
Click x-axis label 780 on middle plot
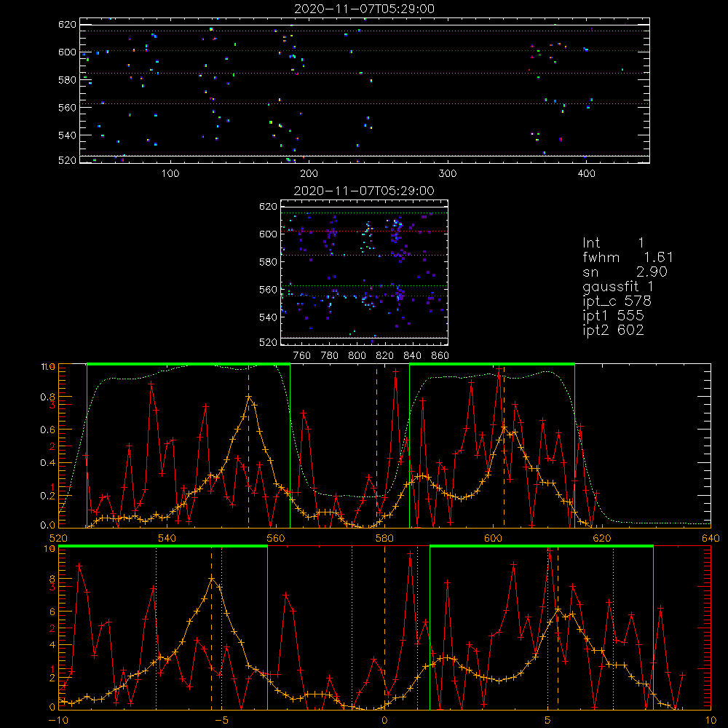pos(330,356)
